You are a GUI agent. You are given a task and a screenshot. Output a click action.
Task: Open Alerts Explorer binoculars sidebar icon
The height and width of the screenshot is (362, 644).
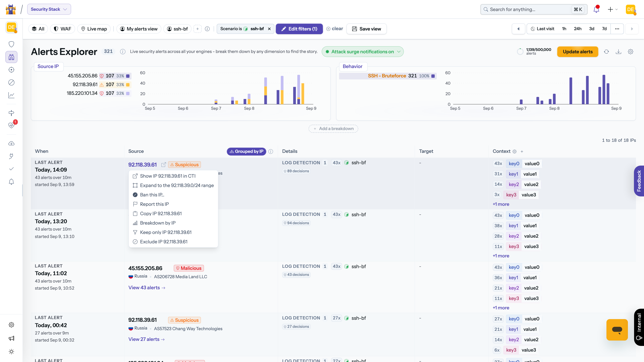11,57
